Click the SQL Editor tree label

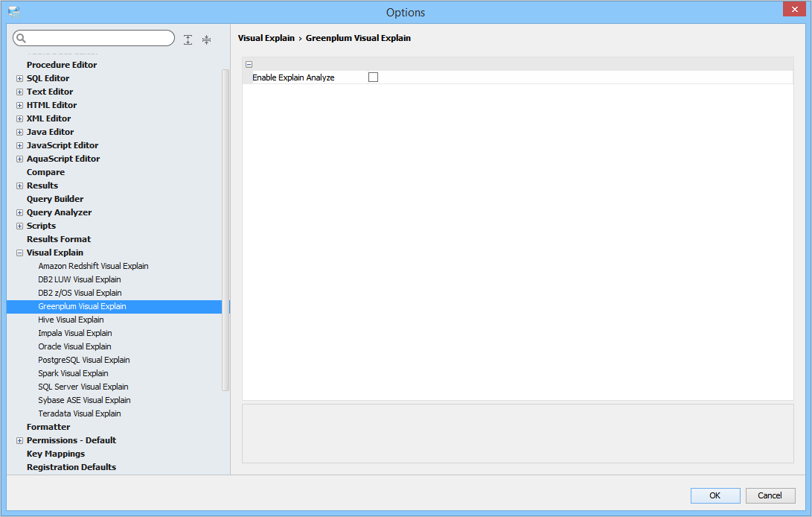pyautogui.click(x=48, y=78)
